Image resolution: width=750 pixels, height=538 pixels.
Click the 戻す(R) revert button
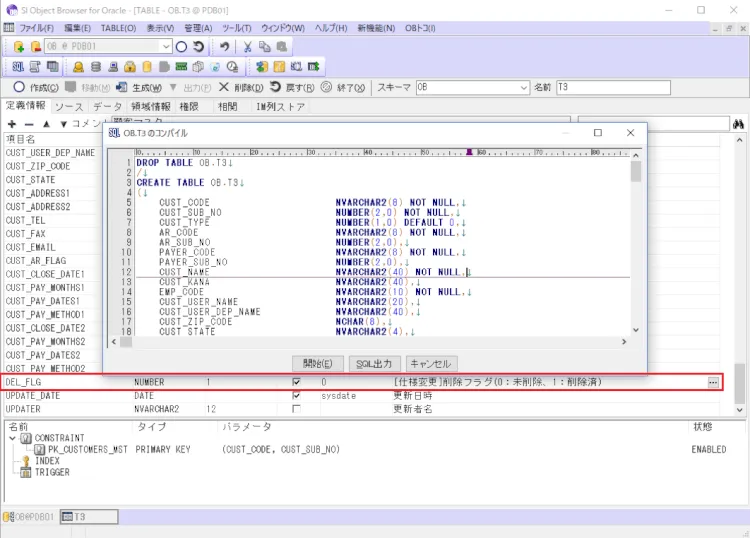click(292, 88)
